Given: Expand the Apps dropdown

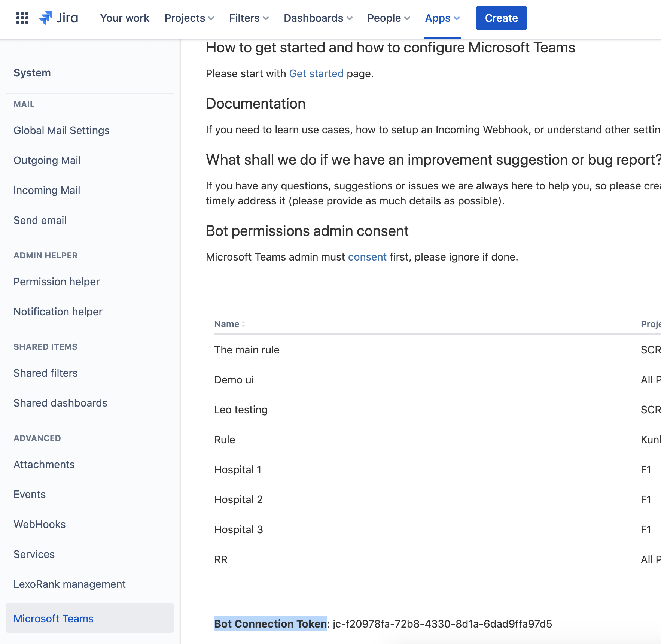Looking at the screenshot, I should pos(442,18).
